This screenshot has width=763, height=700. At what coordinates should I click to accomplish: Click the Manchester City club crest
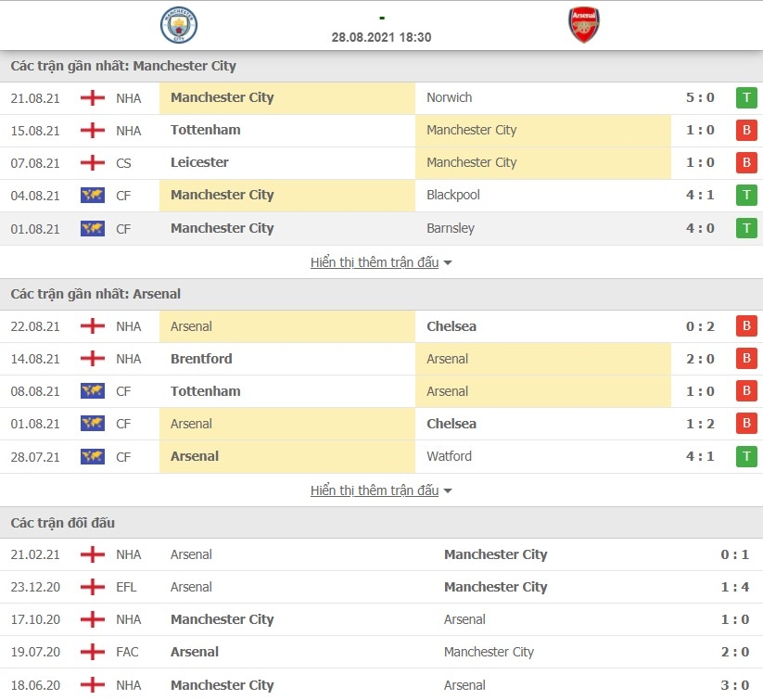179,25
